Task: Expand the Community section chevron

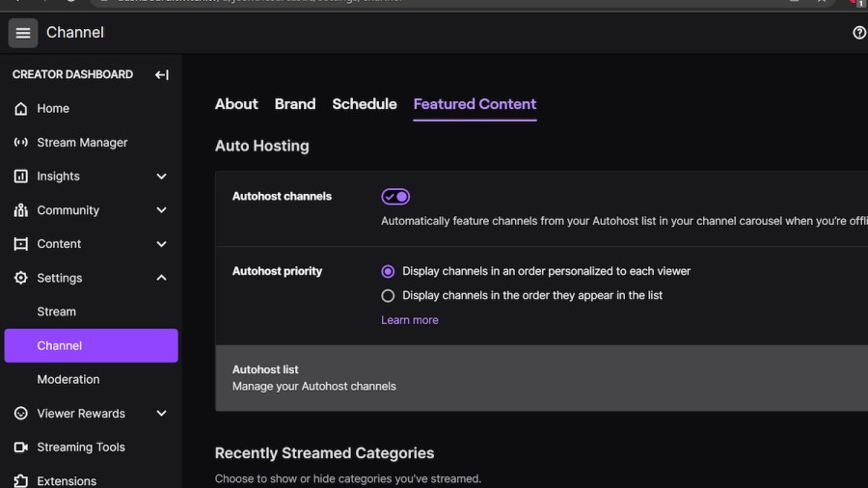Action: tap(161, 210)
